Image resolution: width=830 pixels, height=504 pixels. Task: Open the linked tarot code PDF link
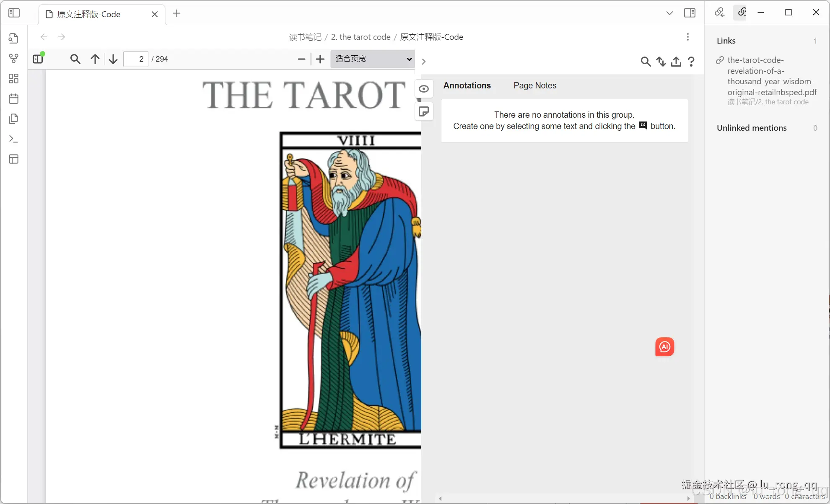(x=771, y=76)
